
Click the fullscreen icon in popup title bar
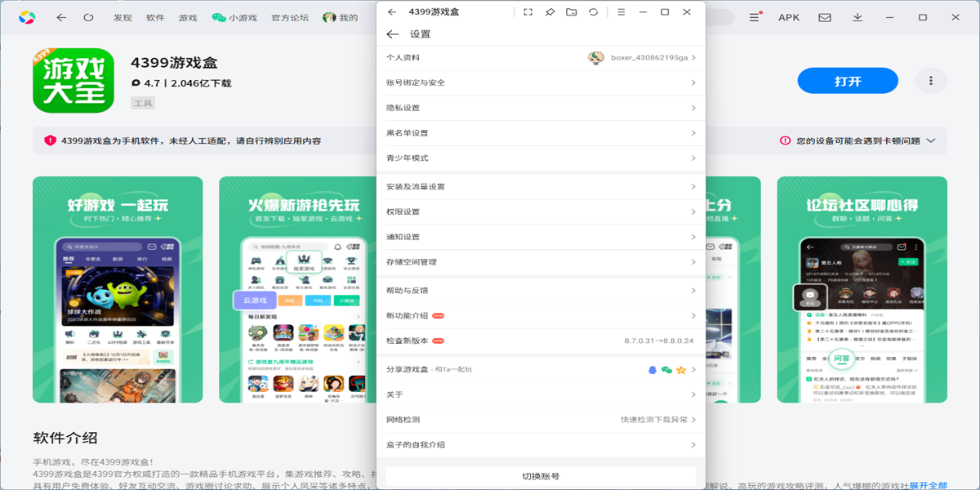[x=528, y=12]
